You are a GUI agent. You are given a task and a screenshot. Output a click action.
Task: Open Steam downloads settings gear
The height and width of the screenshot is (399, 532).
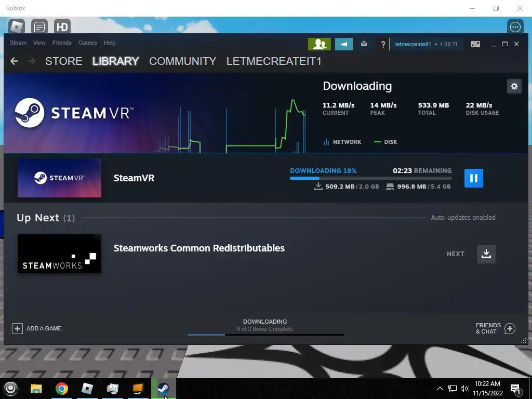coord(514,86)
